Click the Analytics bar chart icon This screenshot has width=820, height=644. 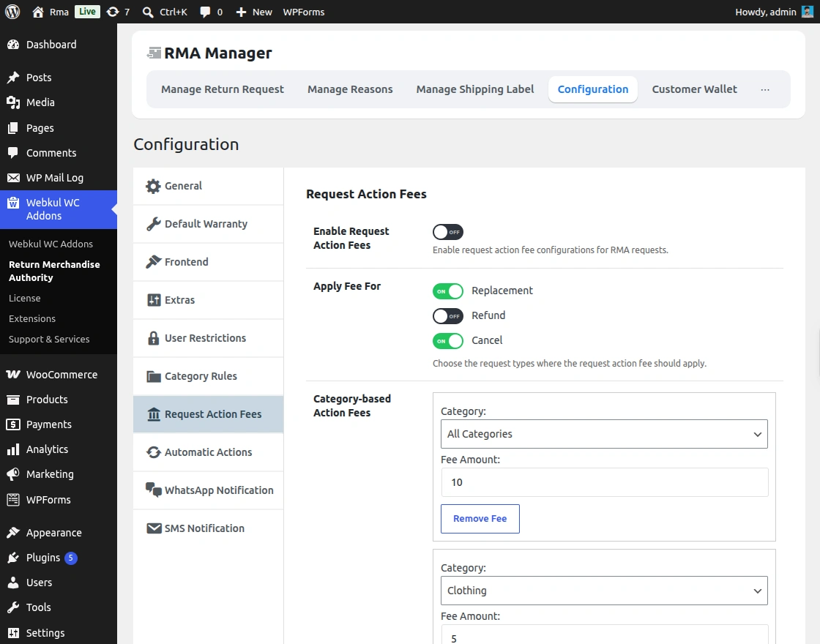click(x=13, y=449)
